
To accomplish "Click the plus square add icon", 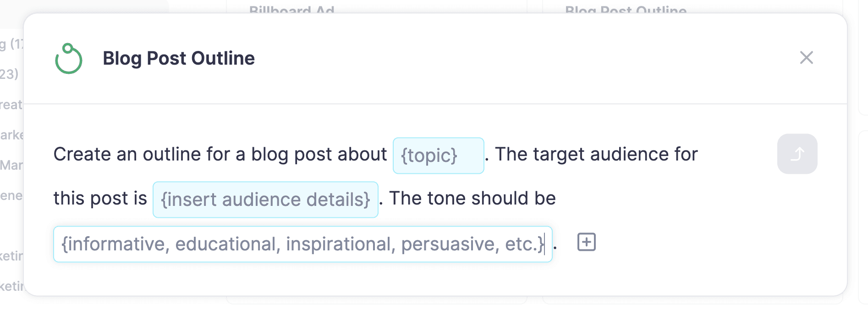I will [x=586, y=242].
